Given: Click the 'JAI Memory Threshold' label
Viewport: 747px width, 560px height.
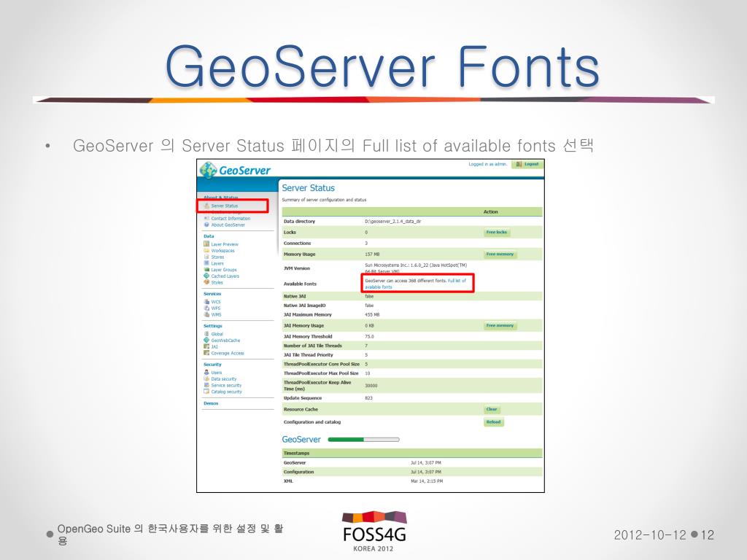Looking at the screenshot, I should 308,336.
